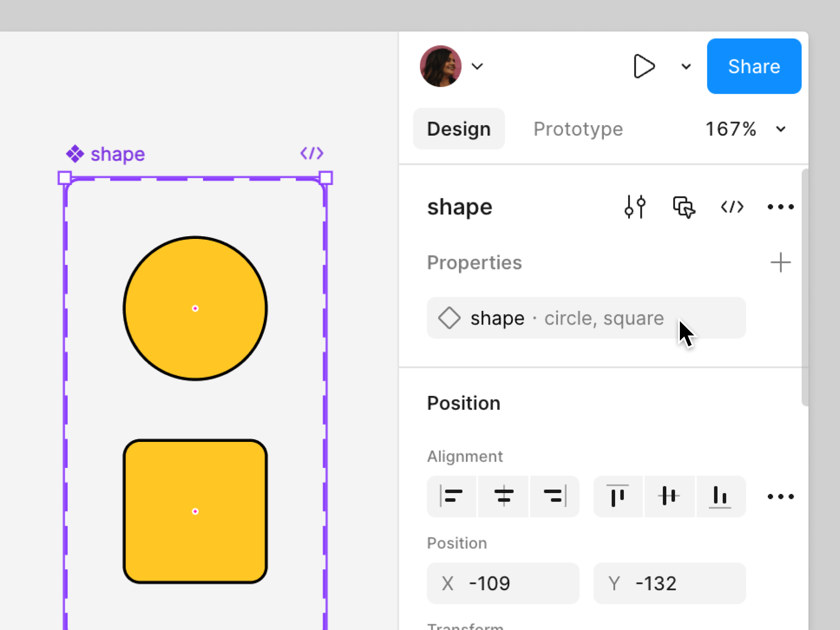
Task: Click the diamond variant icon in property row
Action: pyautogui.click(x=449, y=318)
